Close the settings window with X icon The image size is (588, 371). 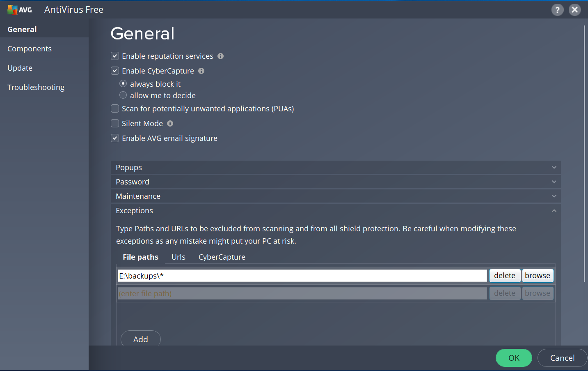574,10
